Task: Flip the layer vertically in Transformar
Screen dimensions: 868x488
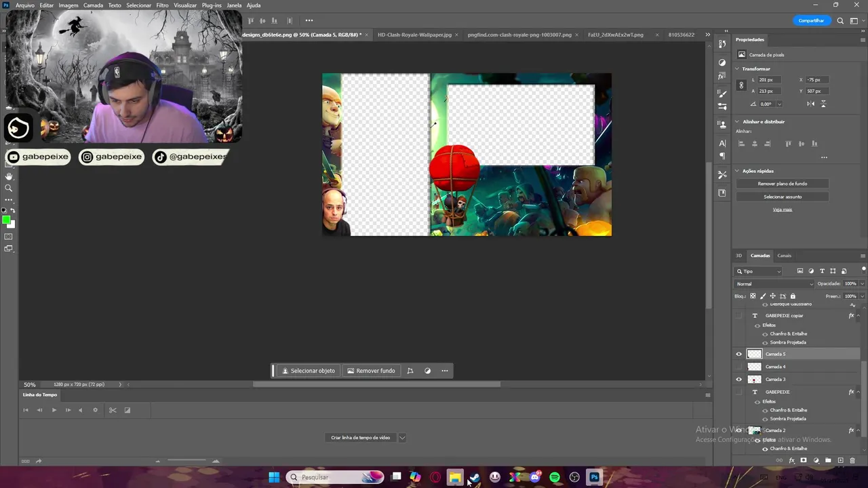Action: click(824, 104)
